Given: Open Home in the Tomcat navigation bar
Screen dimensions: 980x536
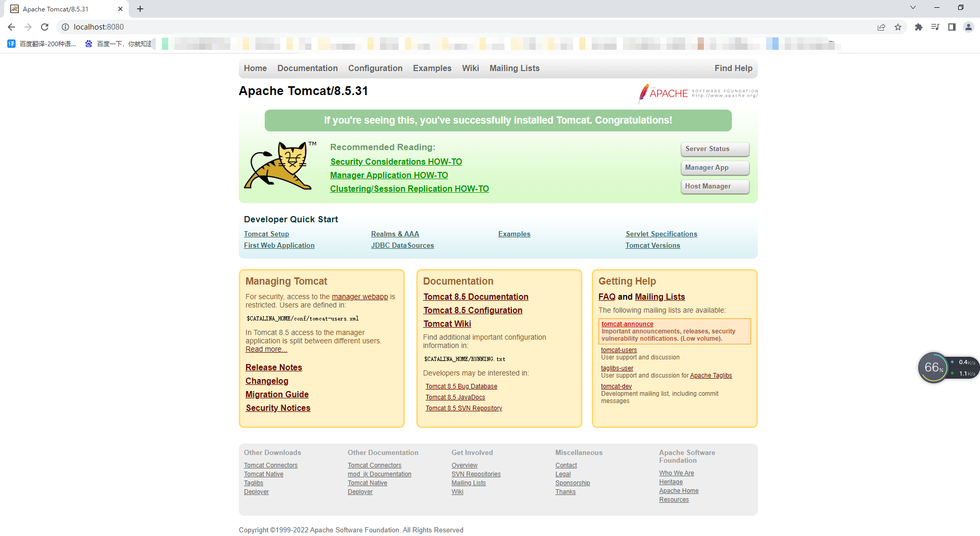Looking at the screenshot, I should (255, 68).
